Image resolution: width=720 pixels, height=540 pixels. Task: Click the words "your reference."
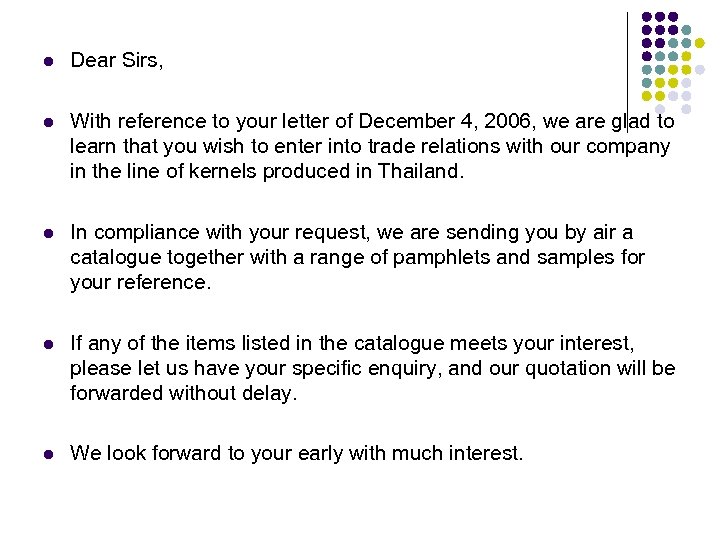[140, 282]
